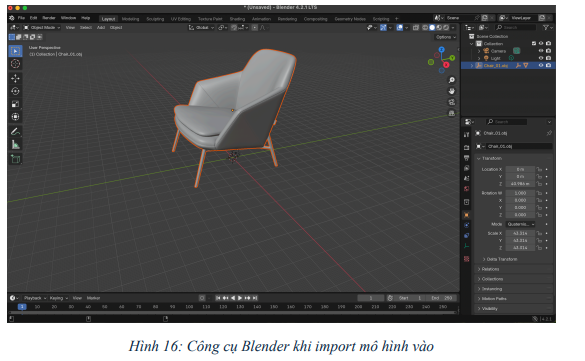Click the Z axis on navigation gizmo
Viewport: 585px width, 361px height.
(x=441, y=50)
